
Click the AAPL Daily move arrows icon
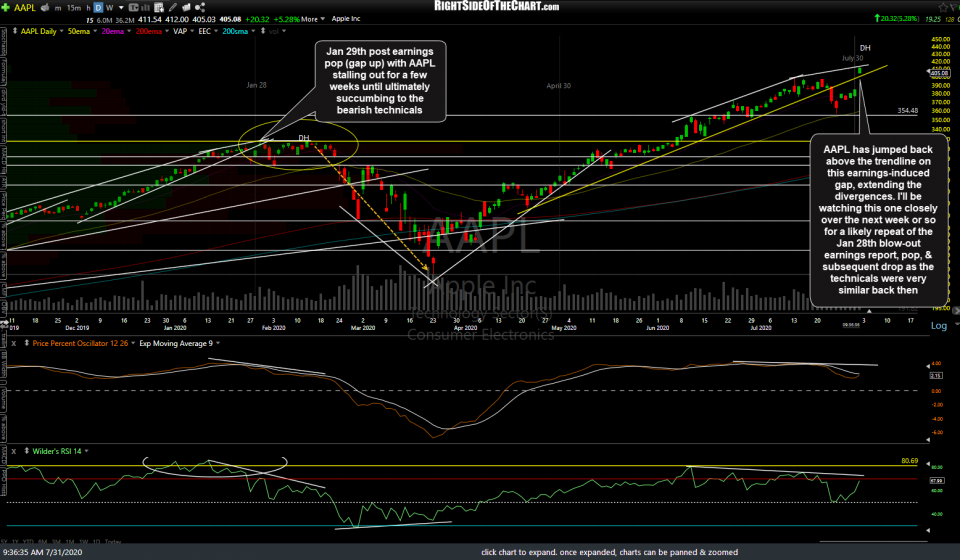click(15, 31)
